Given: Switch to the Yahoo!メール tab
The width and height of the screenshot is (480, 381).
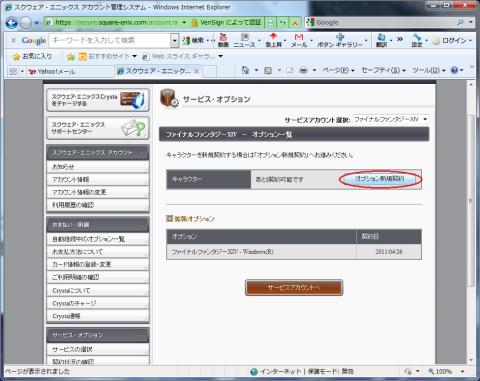Looking at the screenshot, I should click(70, 71).
